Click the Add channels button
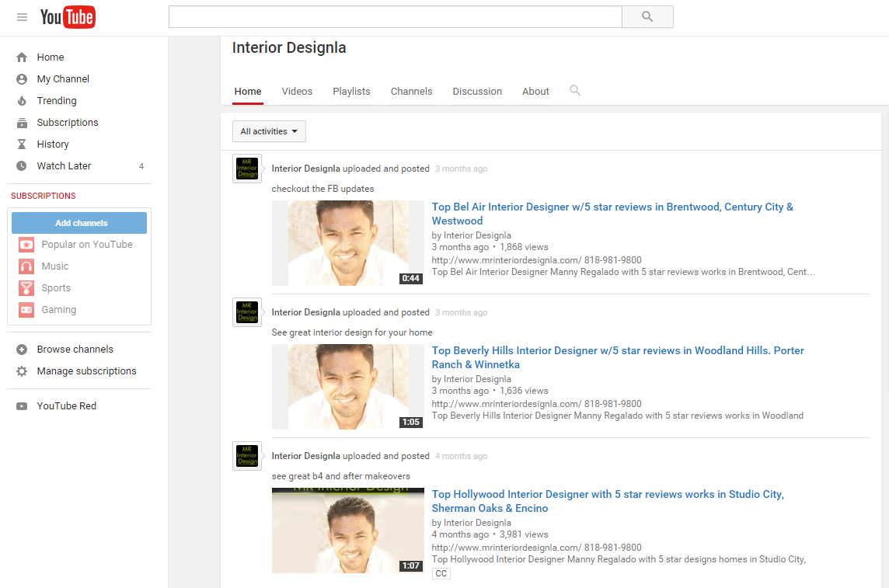Screen dimensions: 889x588 tap(79, 223)
